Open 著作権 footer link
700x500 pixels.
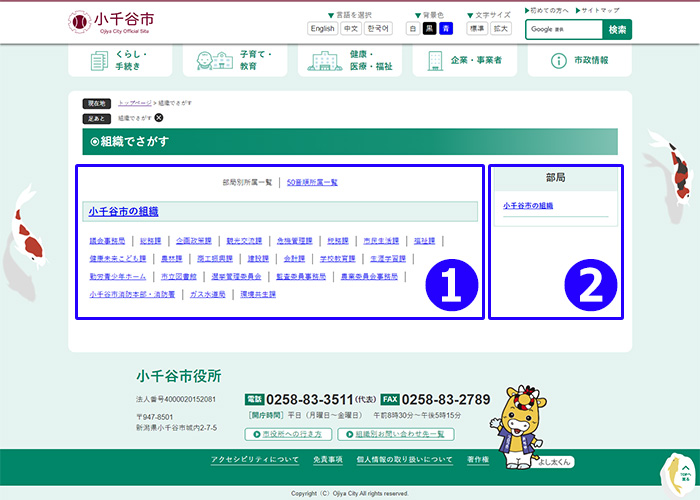pos(478,459)
